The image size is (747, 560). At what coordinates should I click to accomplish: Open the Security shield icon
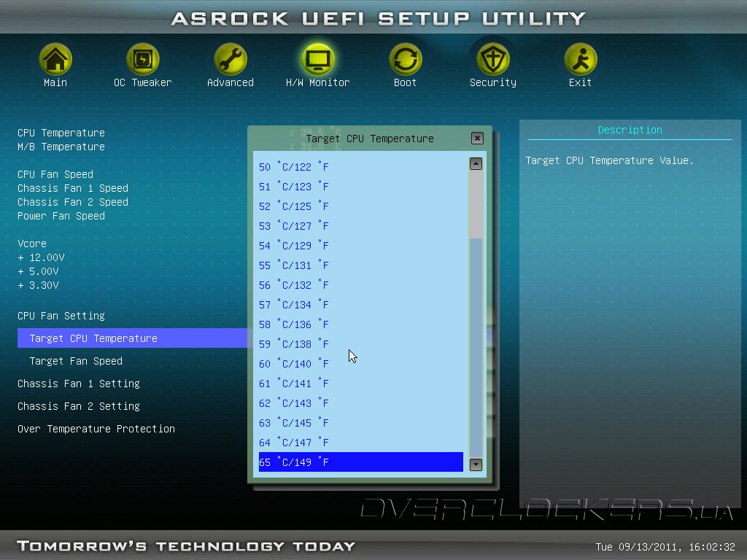point(492,60)
